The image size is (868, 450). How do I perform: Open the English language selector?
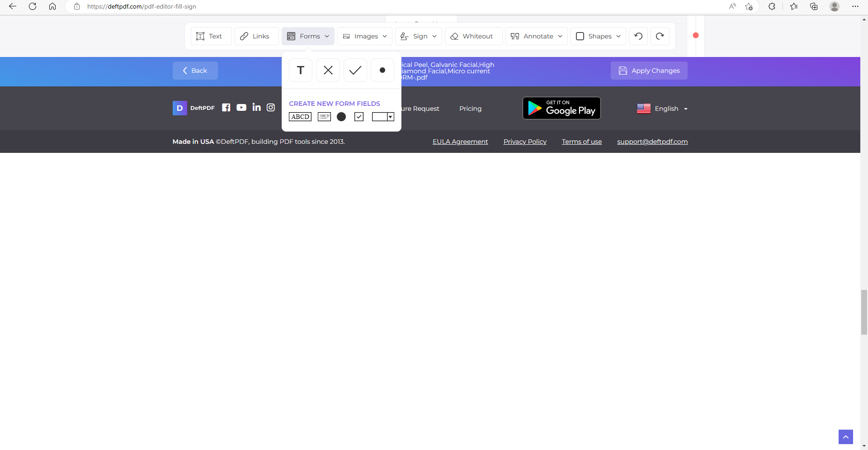[662, 109]
